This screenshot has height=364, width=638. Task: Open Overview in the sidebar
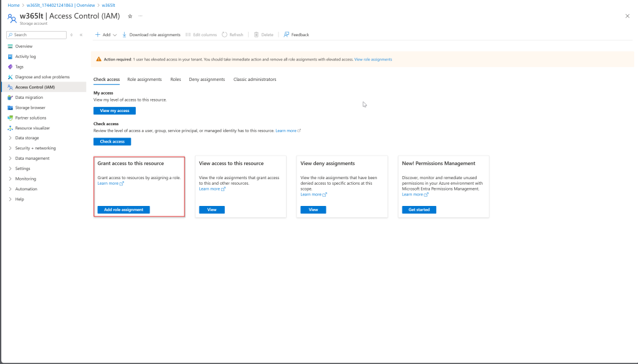(x=24, y=46)
